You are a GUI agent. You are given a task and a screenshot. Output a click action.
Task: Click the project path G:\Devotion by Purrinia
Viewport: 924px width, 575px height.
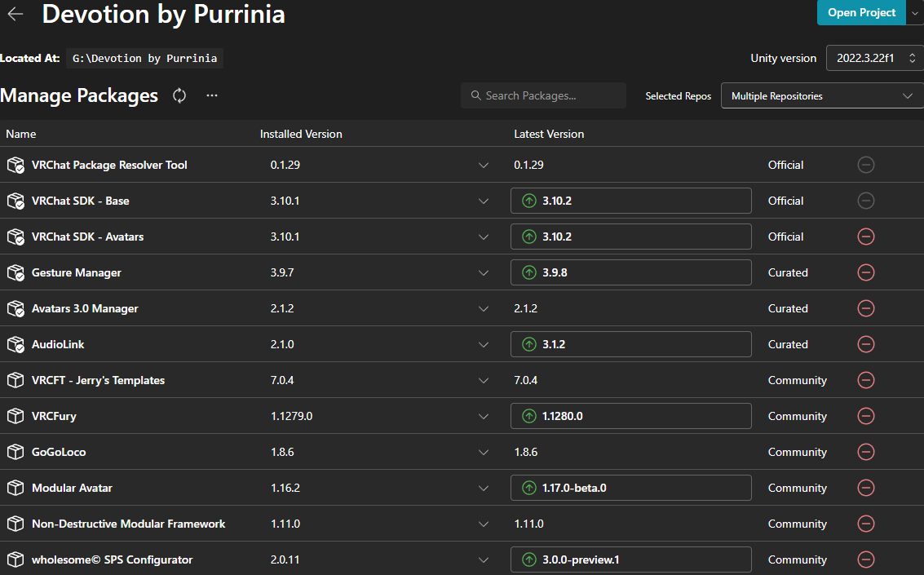point(144,59)
